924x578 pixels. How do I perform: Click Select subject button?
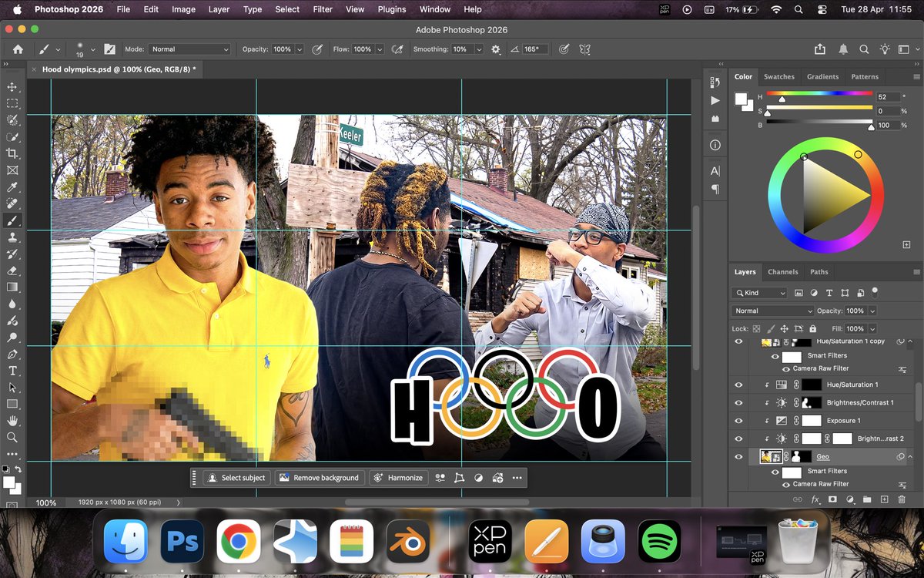[236, 478]
